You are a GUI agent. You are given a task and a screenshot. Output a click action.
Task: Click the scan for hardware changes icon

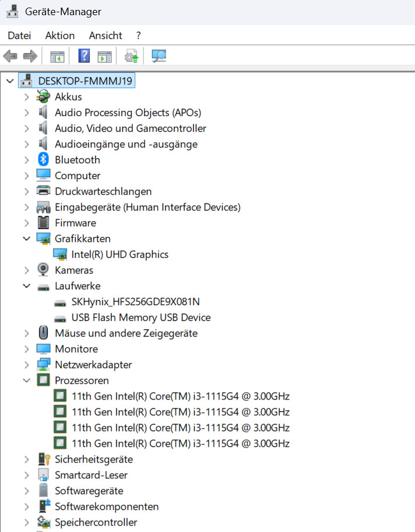tap(159, 56)
